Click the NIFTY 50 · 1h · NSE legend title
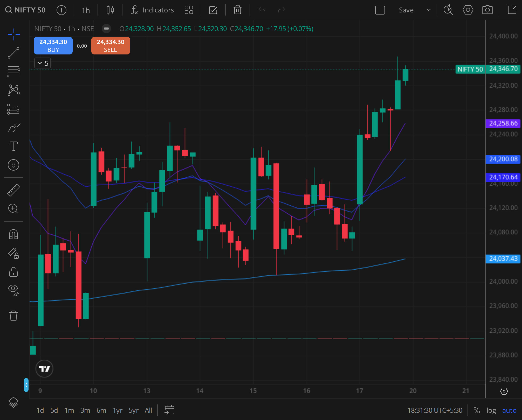Viewport: 522px width, 420px height. tap(64, 29)
